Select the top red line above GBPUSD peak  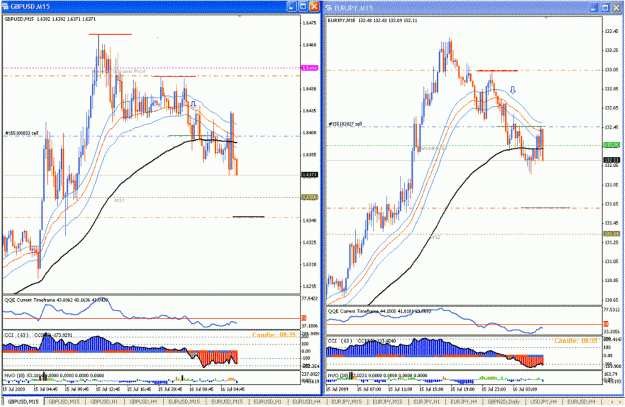point(110,34)
